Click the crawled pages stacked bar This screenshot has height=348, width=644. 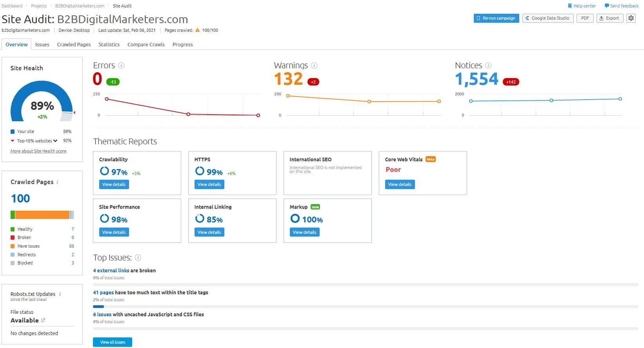[x=42, y=215]
